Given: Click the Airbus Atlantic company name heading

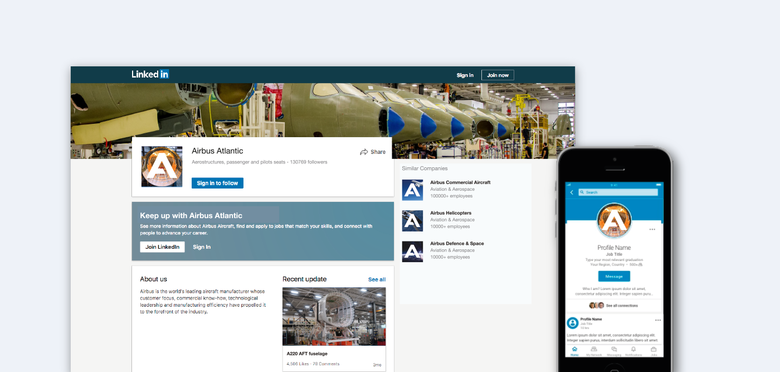Looking at the screenshot, I should tap(217, 151).
